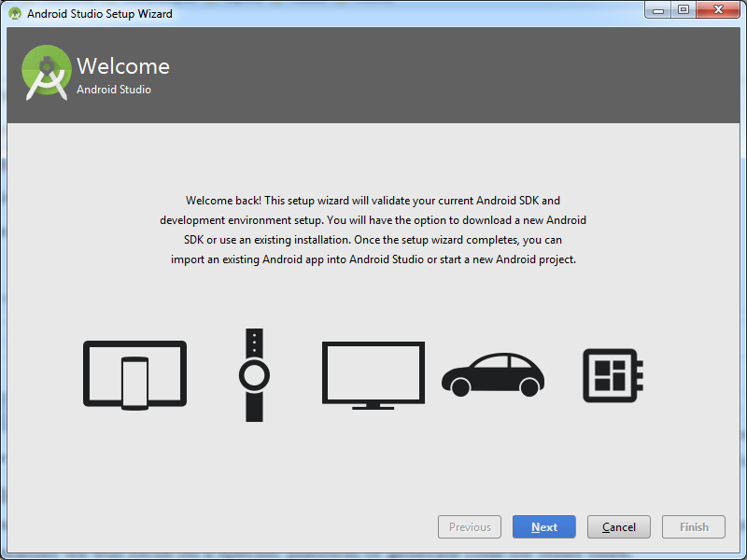Click the Android TV screen icon

point(373,375)
